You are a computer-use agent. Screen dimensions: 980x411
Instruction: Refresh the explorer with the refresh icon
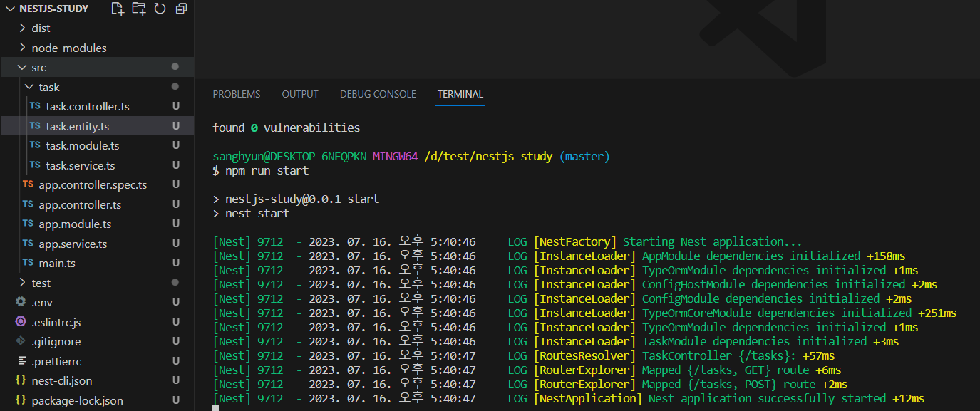click(160, 9)
